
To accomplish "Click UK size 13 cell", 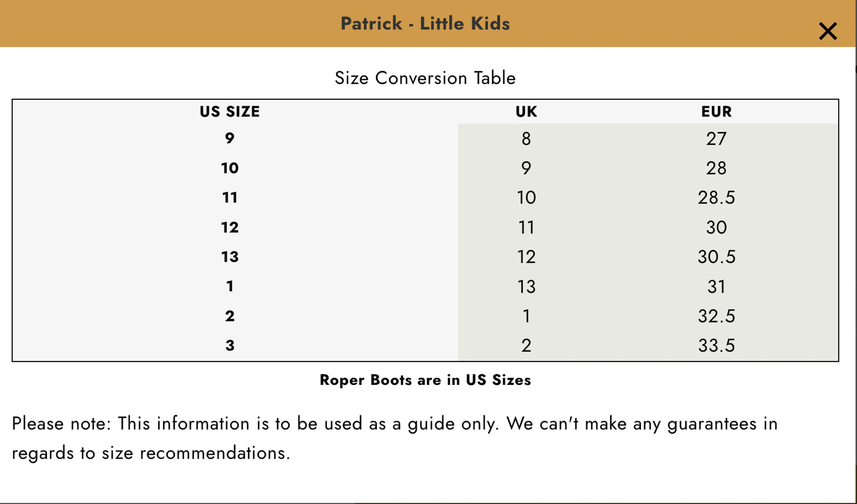I will click(x=526, y=286).
